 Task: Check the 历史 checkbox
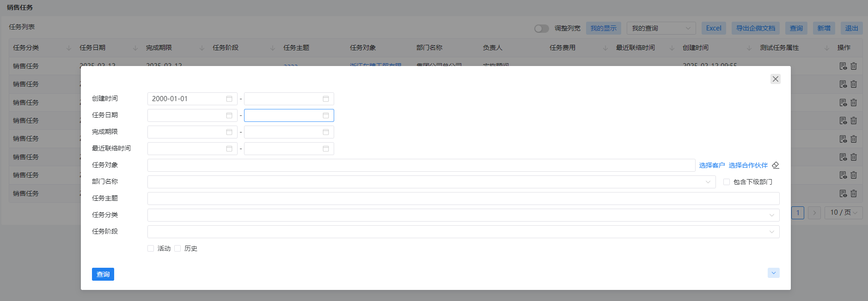tap(177, 248)
